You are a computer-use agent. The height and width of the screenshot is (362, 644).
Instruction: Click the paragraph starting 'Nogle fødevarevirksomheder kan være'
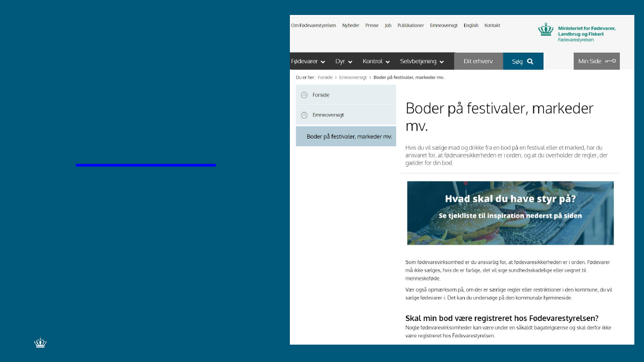tap(508, 332)
